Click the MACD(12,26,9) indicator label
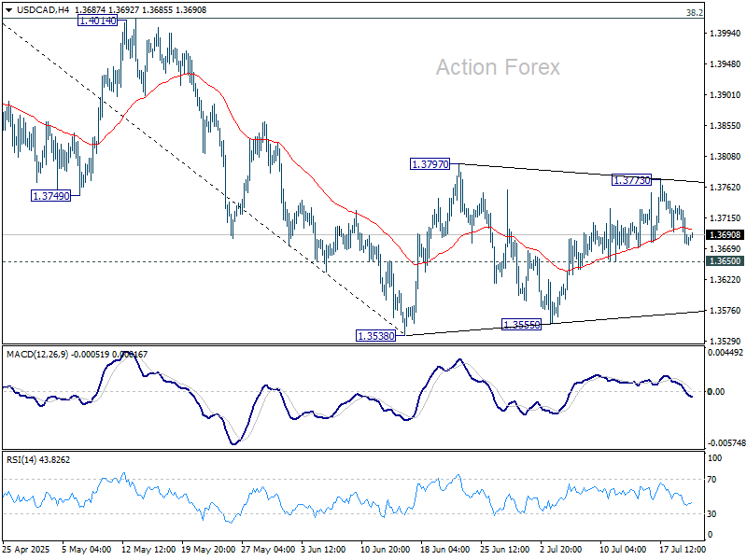The width and height of the screenshot is (747, 560). click(x=37, y=355)
